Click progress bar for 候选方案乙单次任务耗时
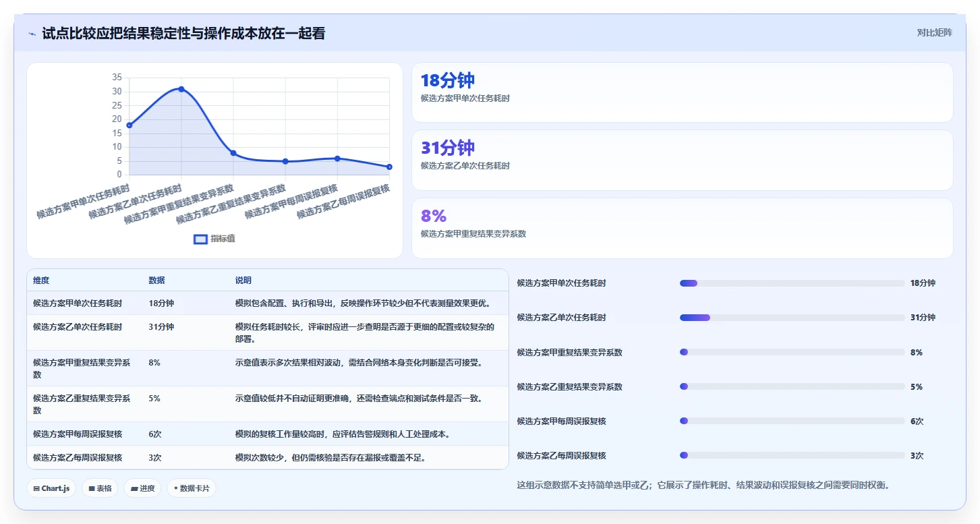This screenshot has height=524, width=980. [792, 318]
